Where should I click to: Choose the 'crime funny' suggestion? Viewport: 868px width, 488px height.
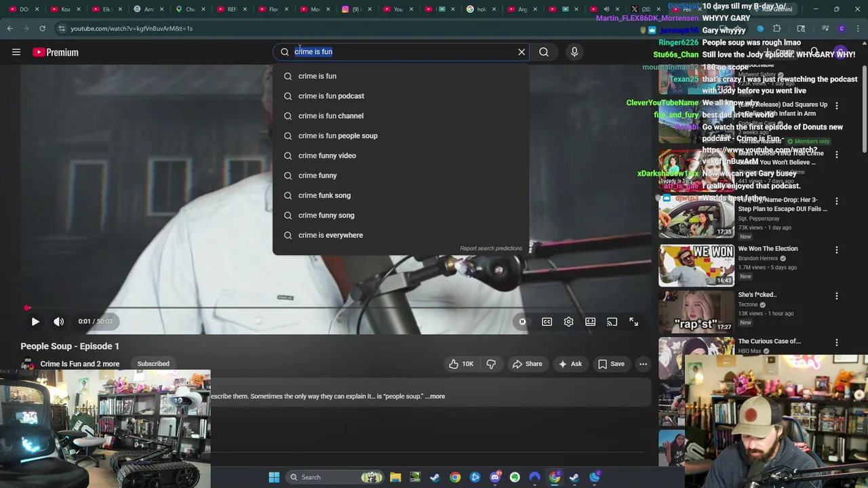(401, 176)
